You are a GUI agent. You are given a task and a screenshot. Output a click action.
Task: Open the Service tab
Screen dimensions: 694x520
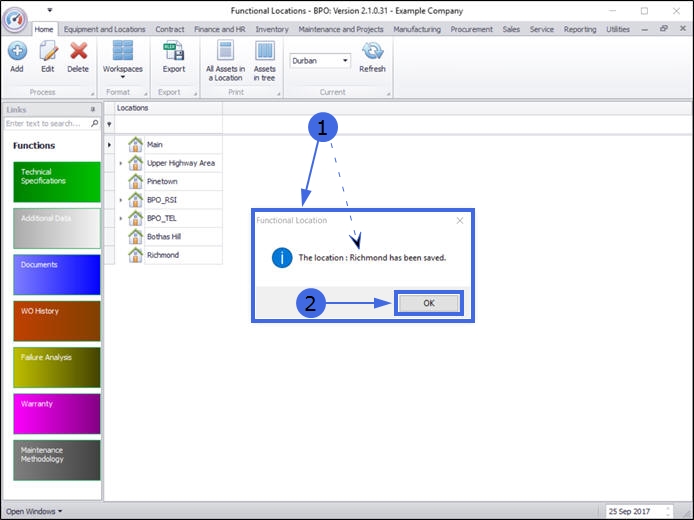(542, 29)
